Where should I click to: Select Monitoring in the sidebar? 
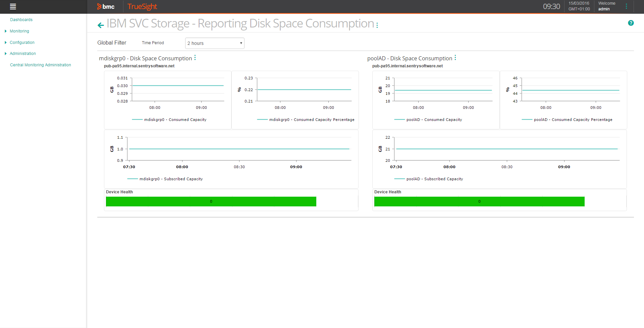[19, 31]
